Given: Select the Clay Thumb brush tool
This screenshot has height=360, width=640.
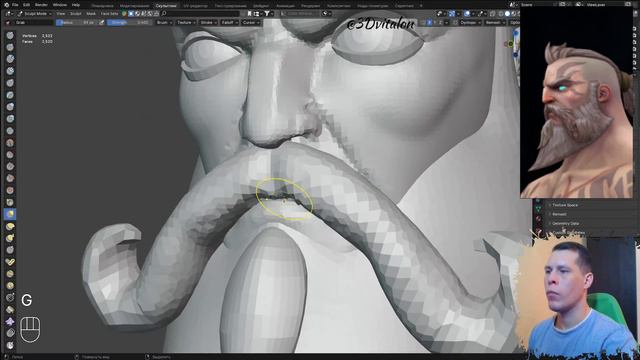Looking at the screenshot, I should [10, 83].
